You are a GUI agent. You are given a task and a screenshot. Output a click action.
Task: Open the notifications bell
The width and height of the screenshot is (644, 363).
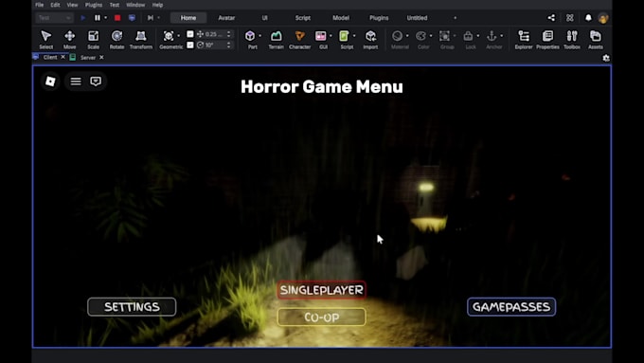tap(588, 18)
